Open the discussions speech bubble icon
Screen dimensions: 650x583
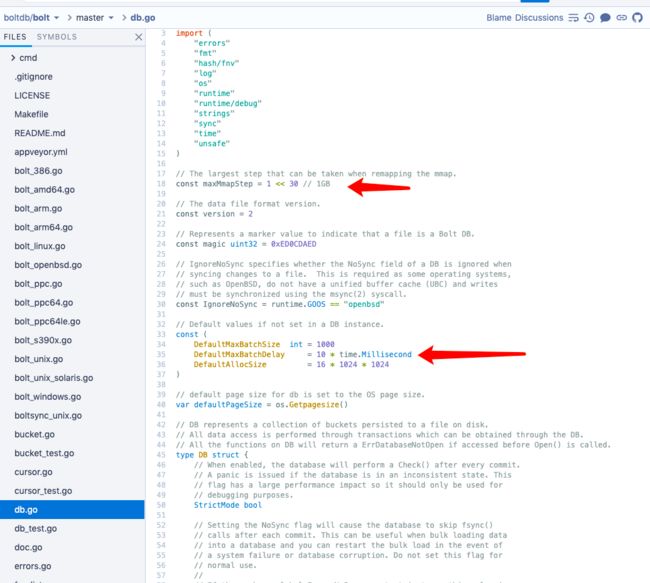click(x=605, y=18)
